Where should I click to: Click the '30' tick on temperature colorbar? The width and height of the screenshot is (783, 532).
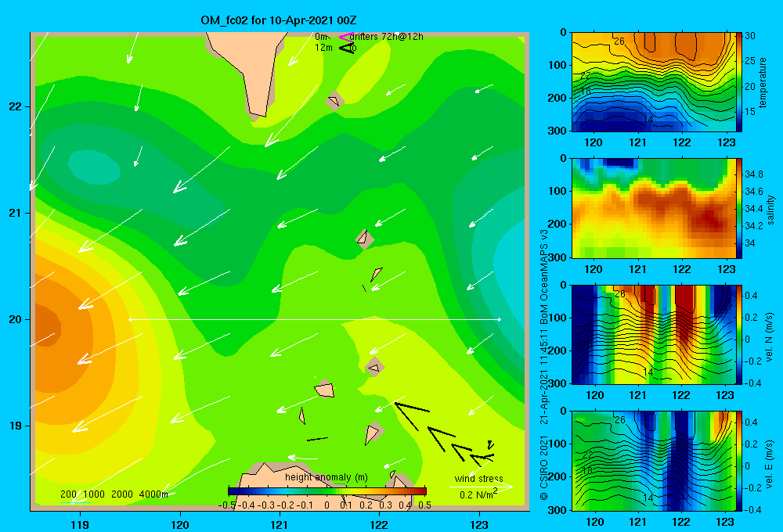tap(749, 36)
